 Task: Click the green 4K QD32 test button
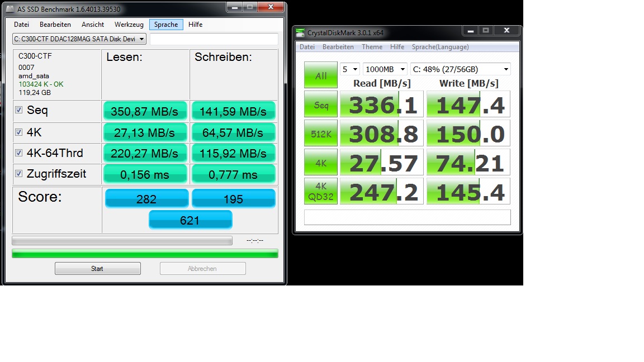(321, 191)
